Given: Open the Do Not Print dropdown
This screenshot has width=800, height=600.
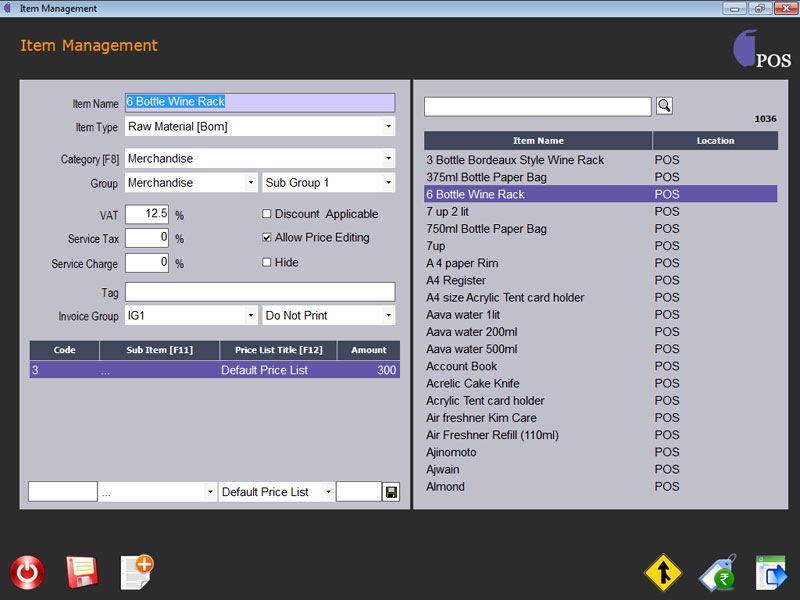Looking at the screenshot, I should pos(388,315).
